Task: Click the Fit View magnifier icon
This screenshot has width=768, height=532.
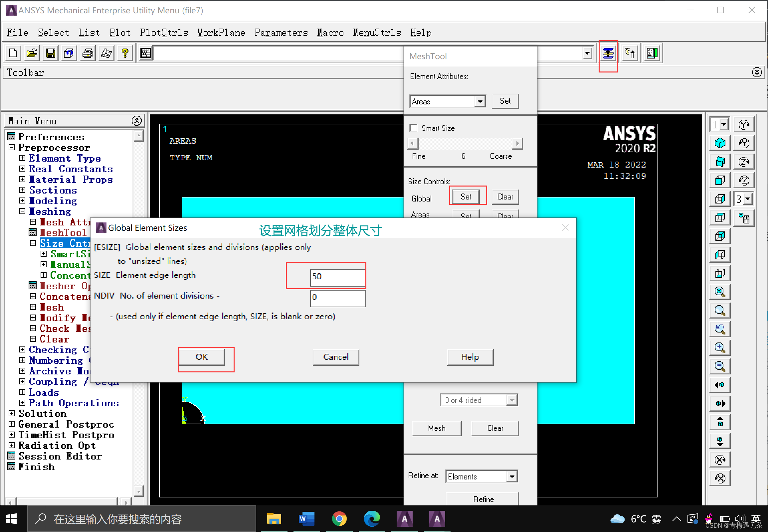Action: 720,292
